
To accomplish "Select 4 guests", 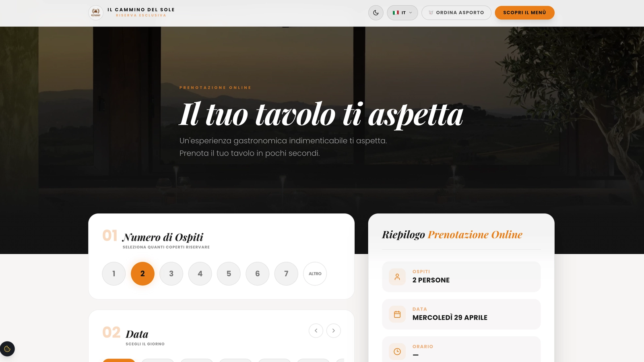I will click(200, 274).
